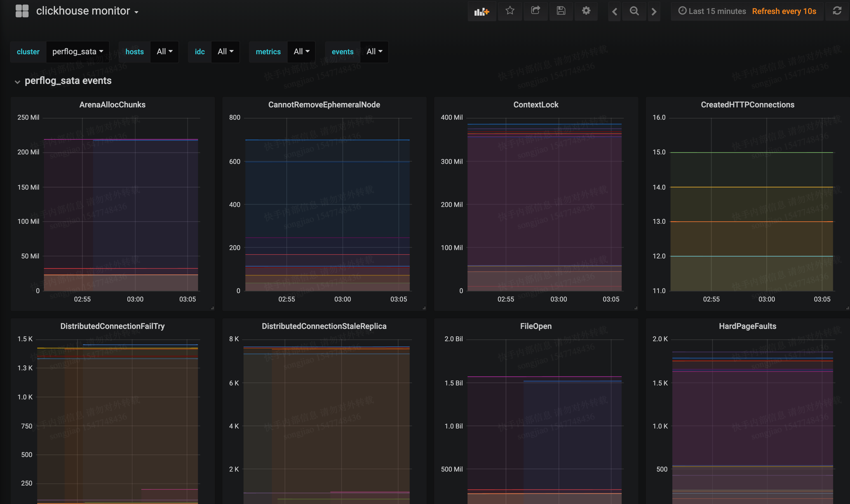Shift time range backward with left arrow
The width and height of the screenshot is (850, 504).
click(615, 11)
